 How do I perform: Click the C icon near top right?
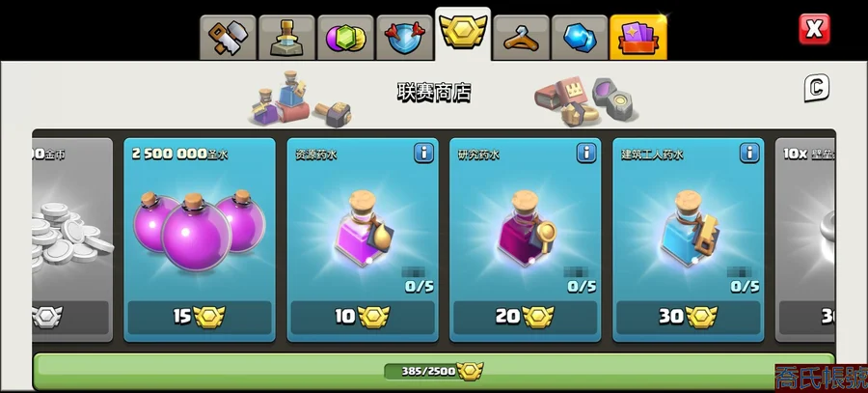tap(817, 88)
